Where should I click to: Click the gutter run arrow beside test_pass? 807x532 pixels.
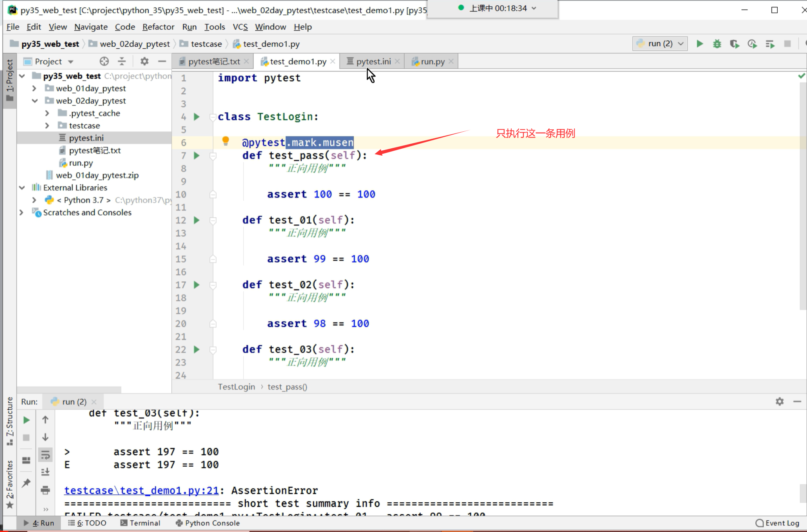click(197, 156)
